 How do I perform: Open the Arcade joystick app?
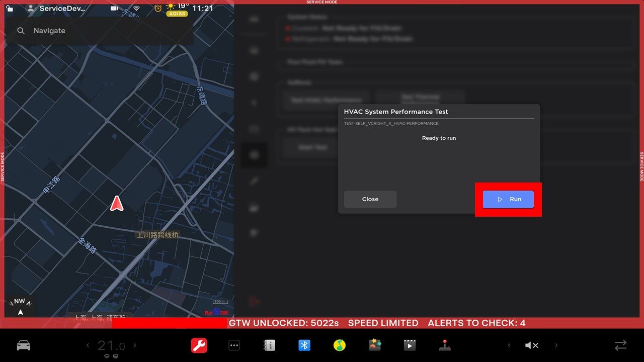click(445, 345)
